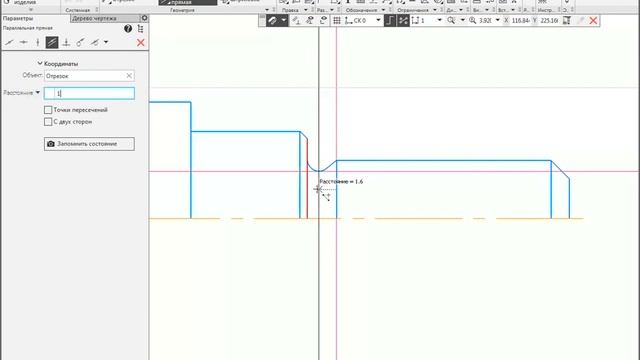Click the zoom window magnifier icon
The height and width of the screenshot is (360, 640).
451,20
